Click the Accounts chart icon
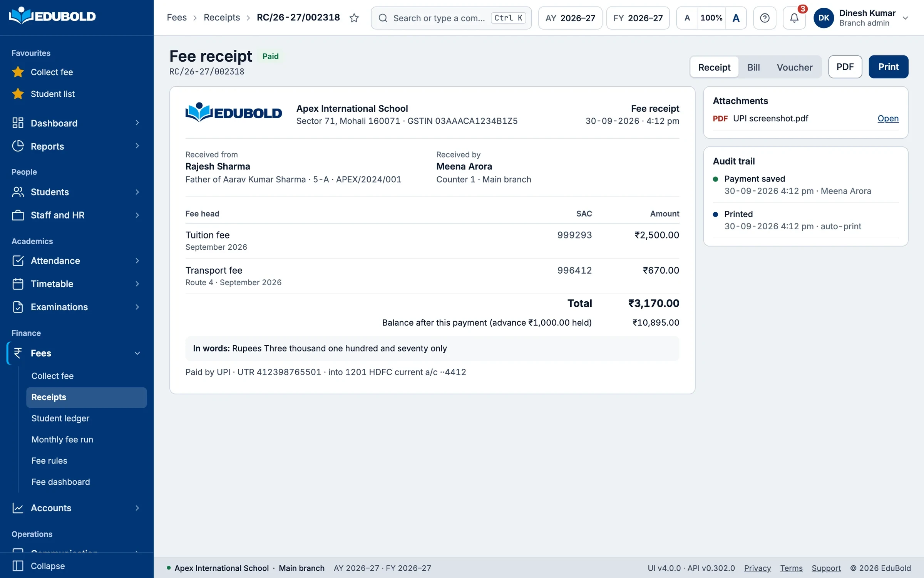The image size is (924, 578). (18, 508)
